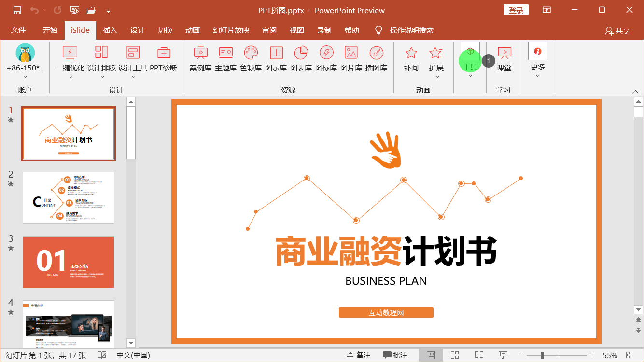The image size is (644, 362).
Task: Switch to the 开始 tab
Action: coord(50,30)
